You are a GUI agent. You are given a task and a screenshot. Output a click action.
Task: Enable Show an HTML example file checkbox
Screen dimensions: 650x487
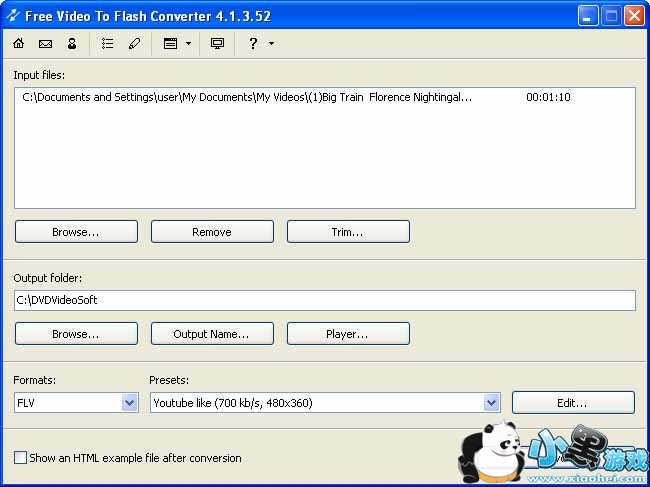(x=20, y=458)
